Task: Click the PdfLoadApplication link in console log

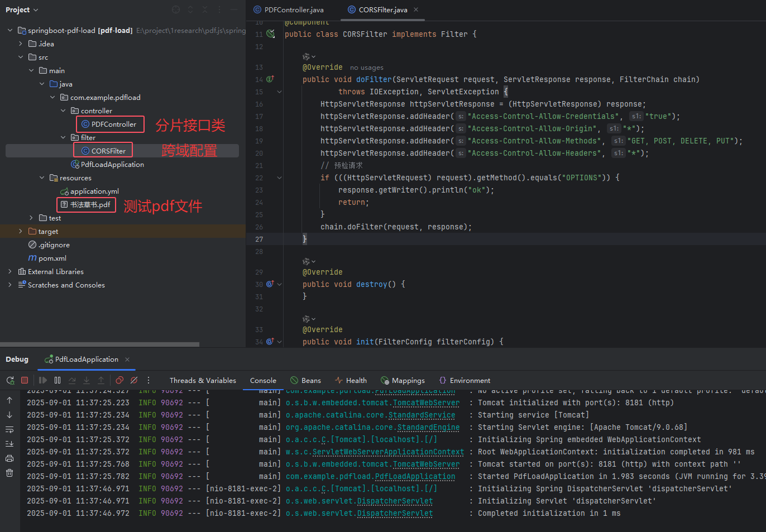Action: 415,476
